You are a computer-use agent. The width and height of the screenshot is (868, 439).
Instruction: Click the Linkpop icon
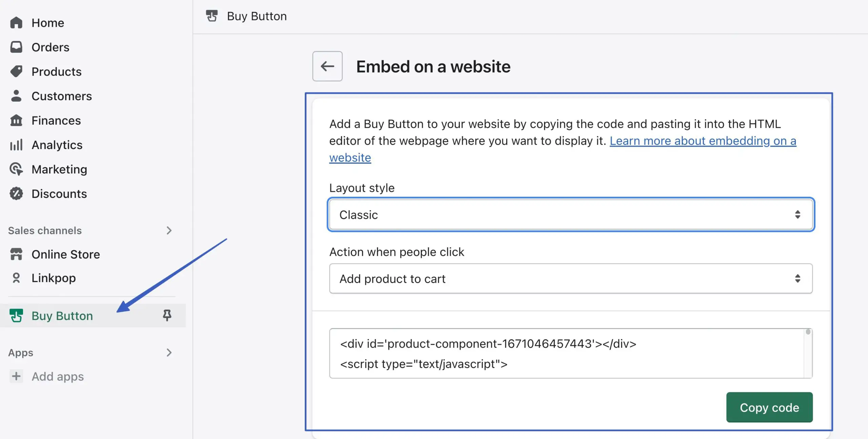tap(16, 278)
